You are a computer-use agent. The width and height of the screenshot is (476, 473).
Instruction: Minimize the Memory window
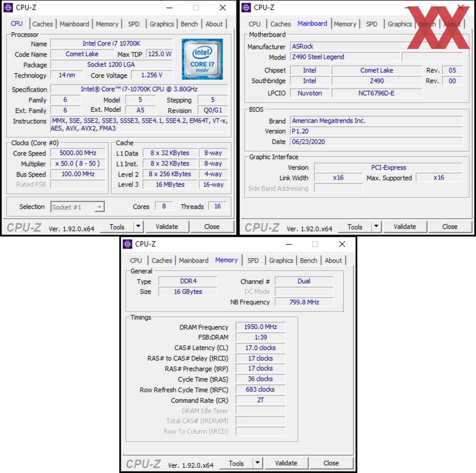pyautogui.click(x=289, y=244)
